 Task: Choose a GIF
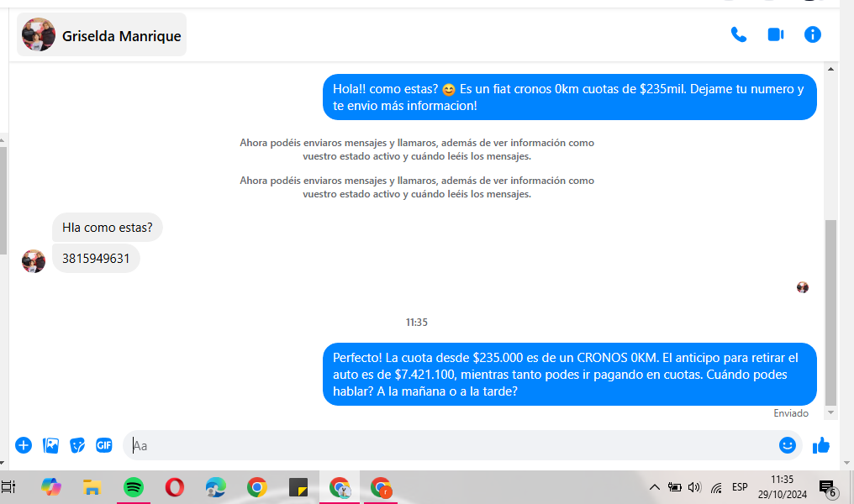pyautogui.click(x=104, y=445)
